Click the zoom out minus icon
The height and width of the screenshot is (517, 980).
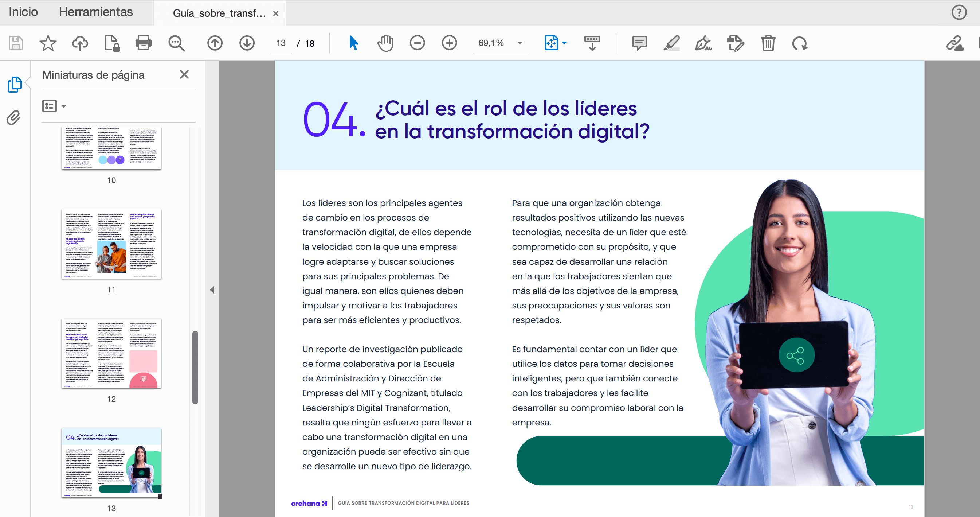[417, 43]
